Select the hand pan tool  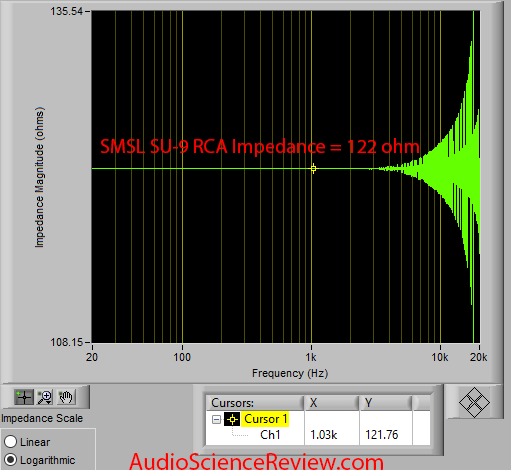[x=66, y=397]
